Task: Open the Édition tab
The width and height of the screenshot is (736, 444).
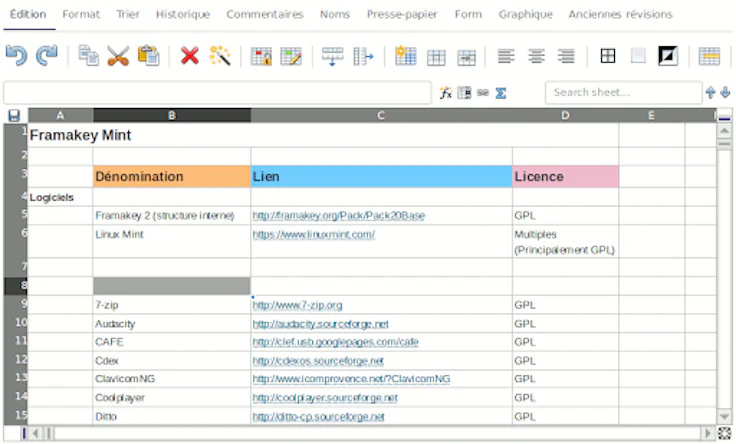Action: click(28, 15)
